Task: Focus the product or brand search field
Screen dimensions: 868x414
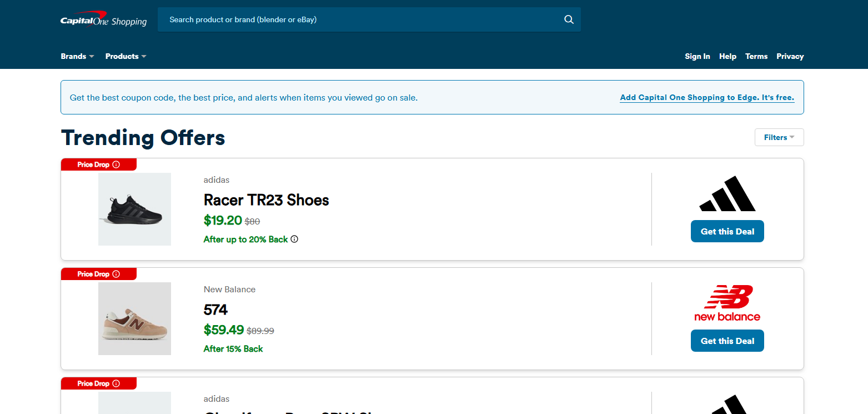Action: coord(369,19)
